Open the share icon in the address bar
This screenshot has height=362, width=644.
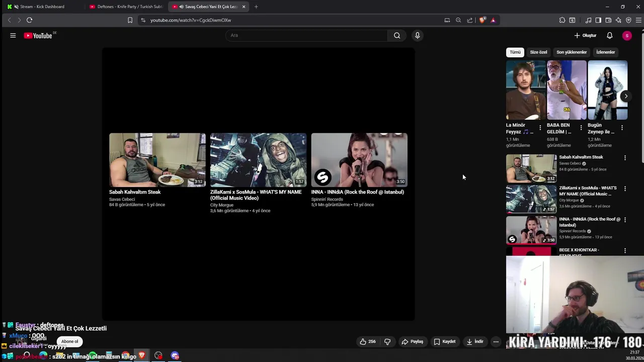pos(470,20)
